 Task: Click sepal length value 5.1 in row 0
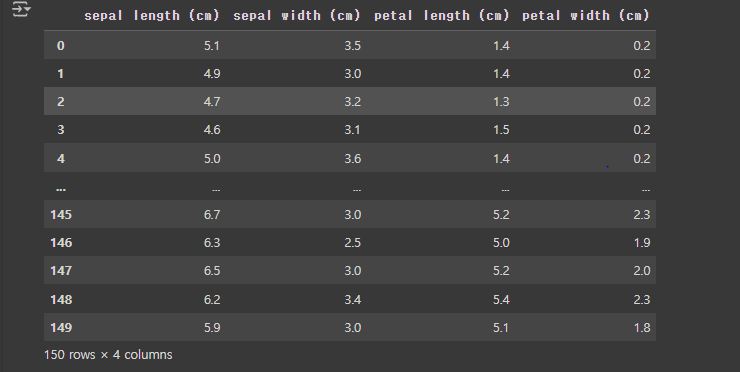click(212, 46)
